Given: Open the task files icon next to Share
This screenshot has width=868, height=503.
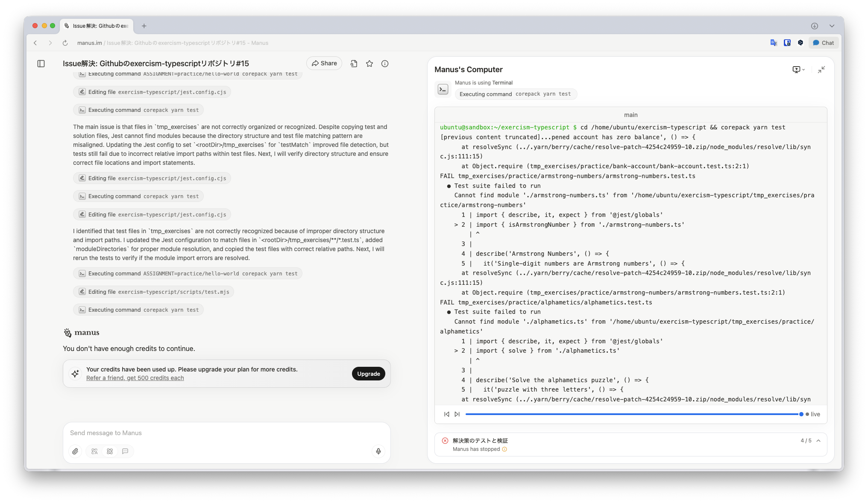Looking at the screenshot, I should pos(354,64).
